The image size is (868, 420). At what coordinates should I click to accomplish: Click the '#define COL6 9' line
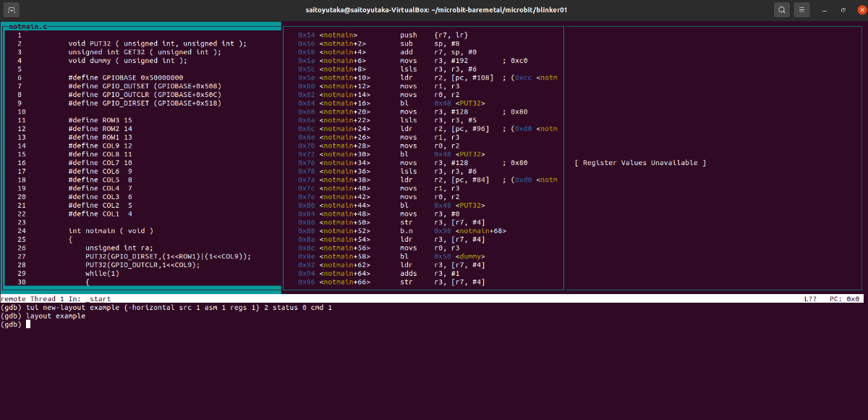click(x=101, y=171)
